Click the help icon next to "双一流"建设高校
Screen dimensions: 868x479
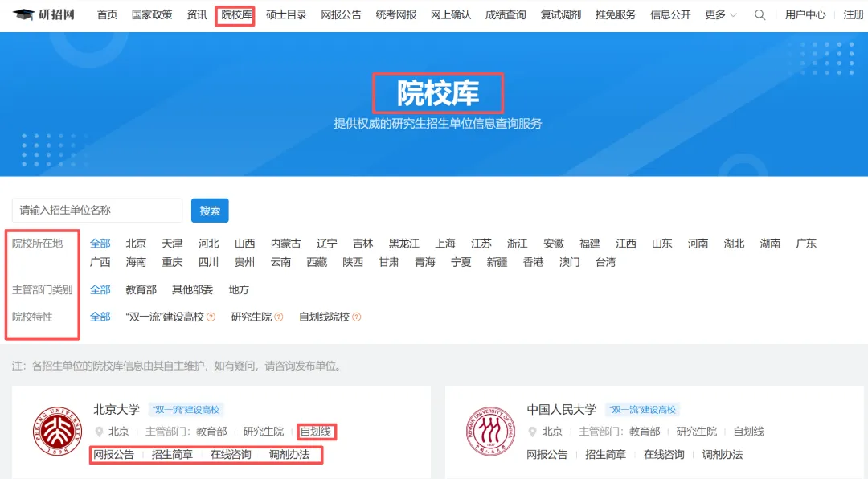211,317
